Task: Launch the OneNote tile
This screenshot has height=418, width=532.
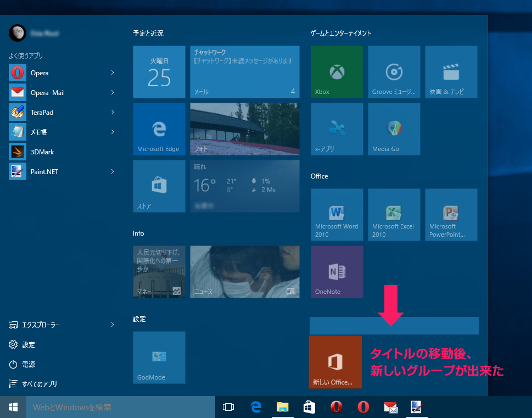Action: 337,272
